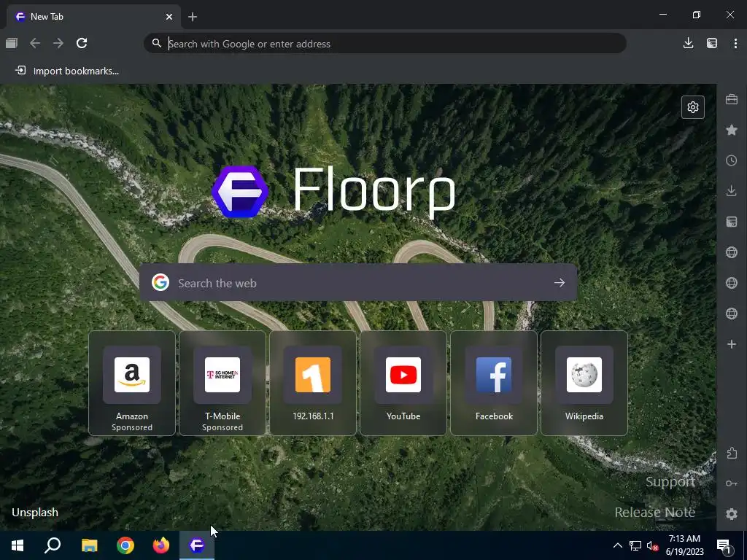Open the Amazon sponsored shortcut
Screen dimensions: 747x560
click(x=132, y=383)
